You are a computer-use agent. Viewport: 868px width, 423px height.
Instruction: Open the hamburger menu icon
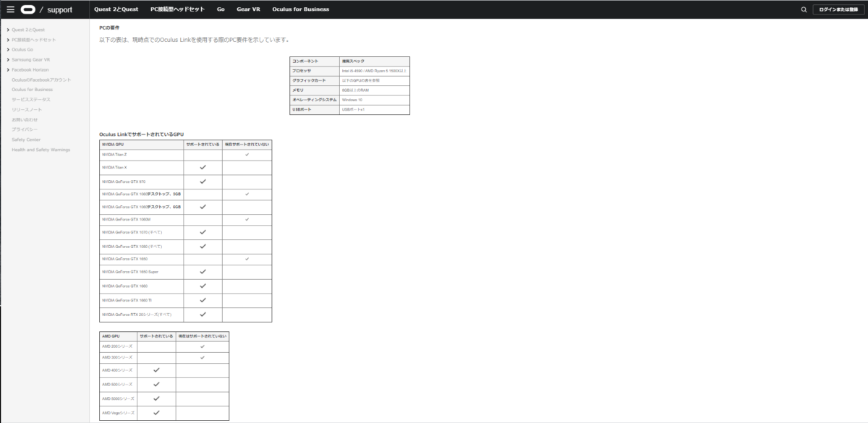coord(10,9)
